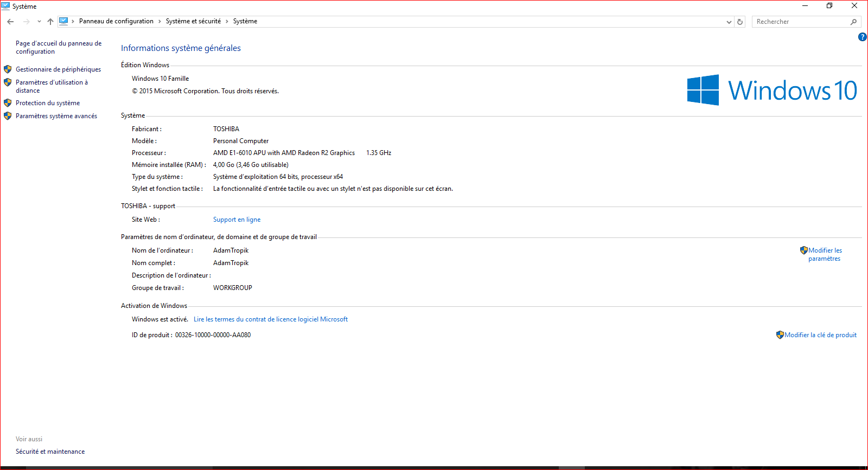Click the Informations système générales heading
Screen dimensions: 868x470
(x=181, y=48)
